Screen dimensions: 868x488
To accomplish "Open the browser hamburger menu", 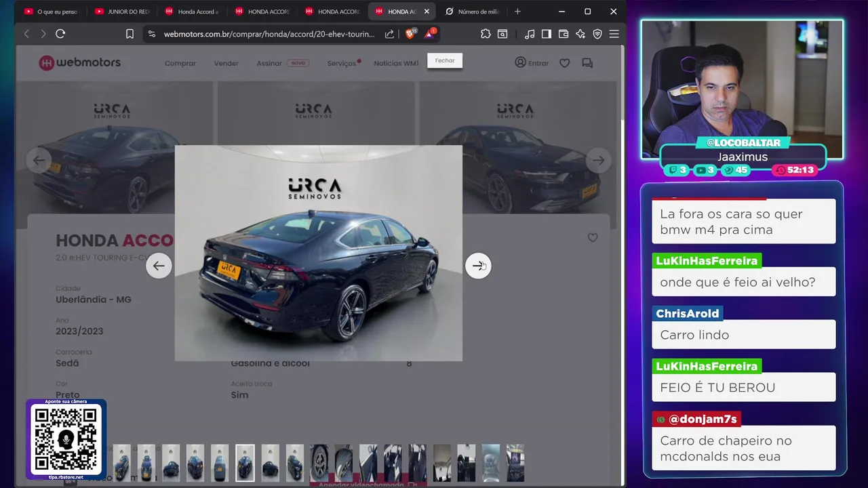I will (614, 34).
